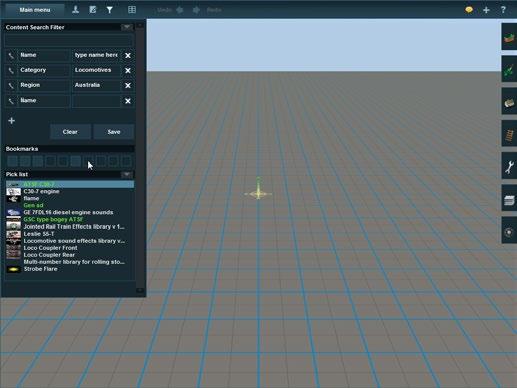The image size is (517, 388).
Task: Click the name input field reading 'type name here'
Action: coord(96,55)
